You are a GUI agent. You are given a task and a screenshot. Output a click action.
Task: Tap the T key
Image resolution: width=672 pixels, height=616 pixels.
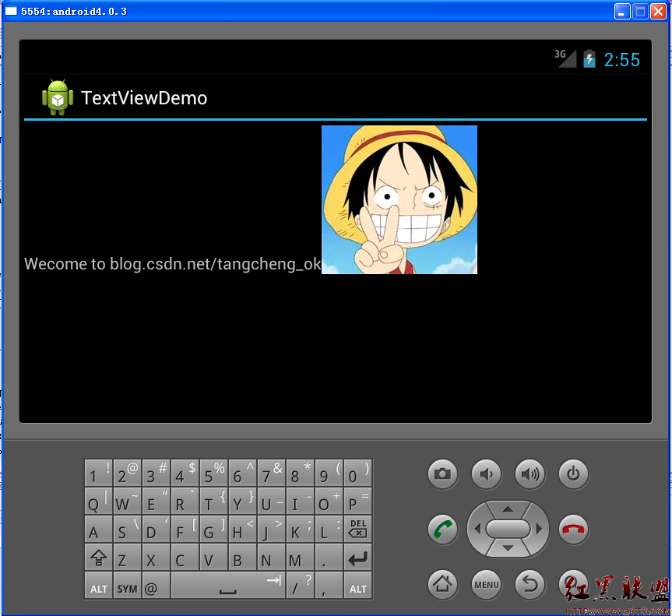(x=214, y=501)
